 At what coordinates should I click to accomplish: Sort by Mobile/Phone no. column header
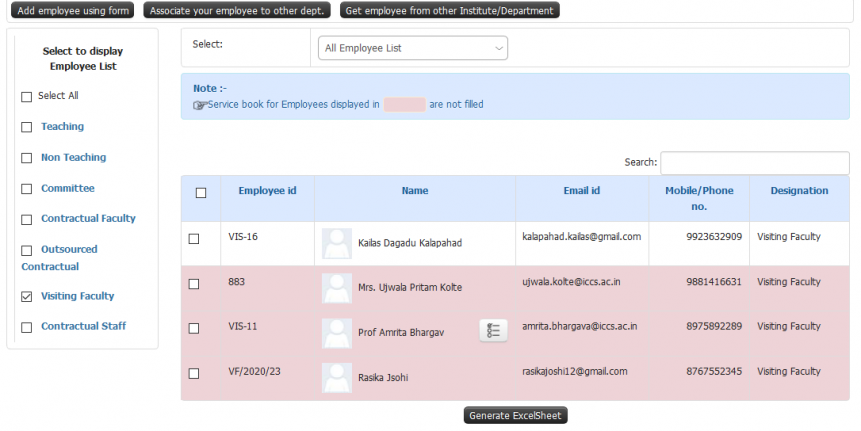point(699,198)
